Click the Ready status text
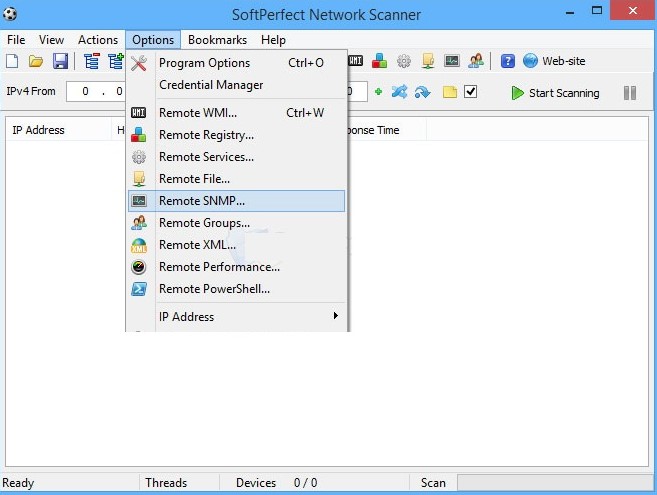The height and width of the screenshot is (495, 657). tap(18, 483)
